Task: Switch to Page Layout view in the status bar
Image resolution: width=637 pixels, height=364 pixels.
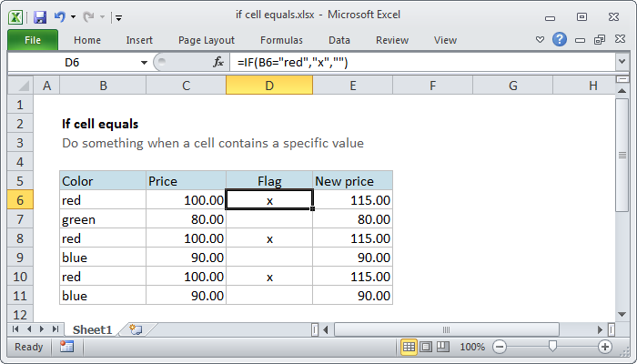Action: coord(426,347)
